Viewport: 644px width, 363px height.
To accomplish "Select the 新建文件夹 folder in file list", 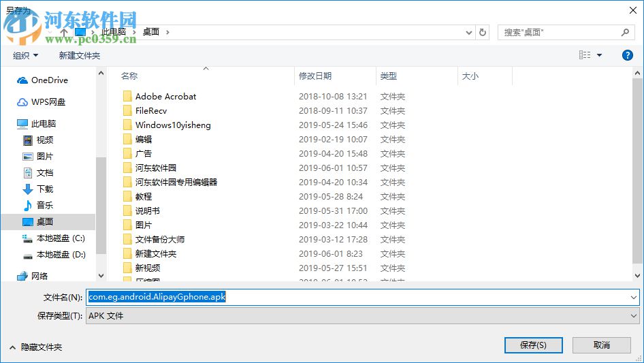I will point(156,253).
